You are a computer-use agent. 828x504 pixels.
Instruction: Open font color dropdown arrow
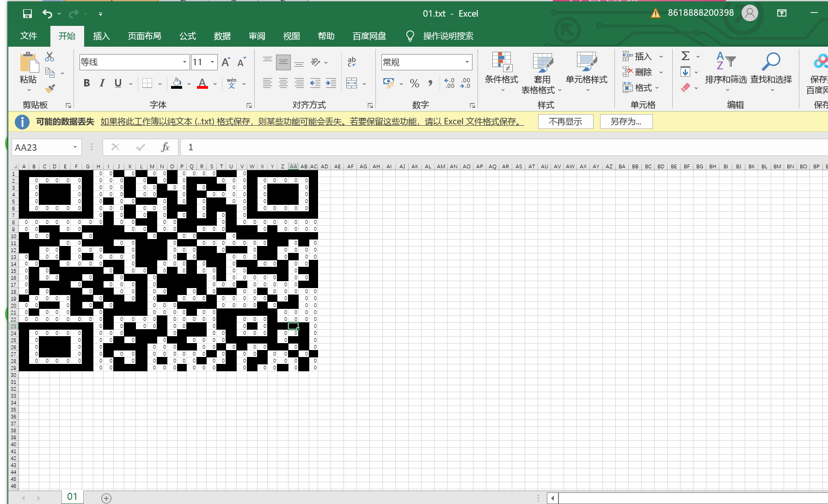pos(215,84)
